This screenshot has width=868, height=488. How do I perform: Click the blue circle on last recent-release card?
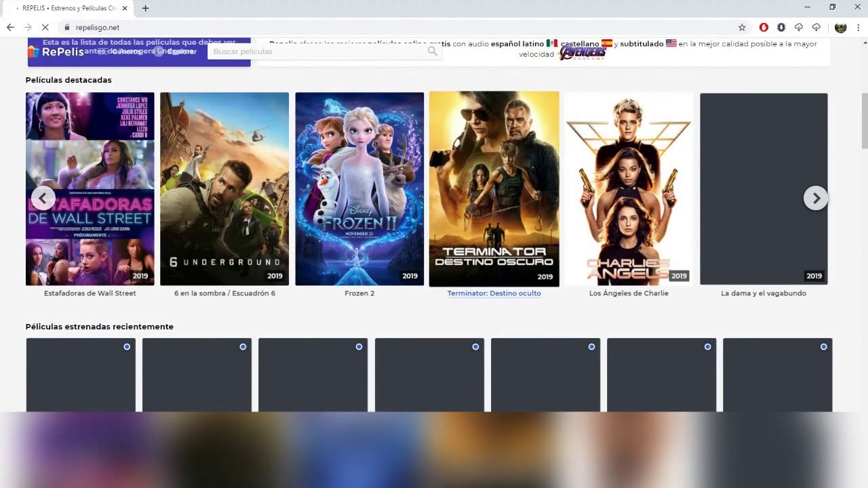coord(824,346)
